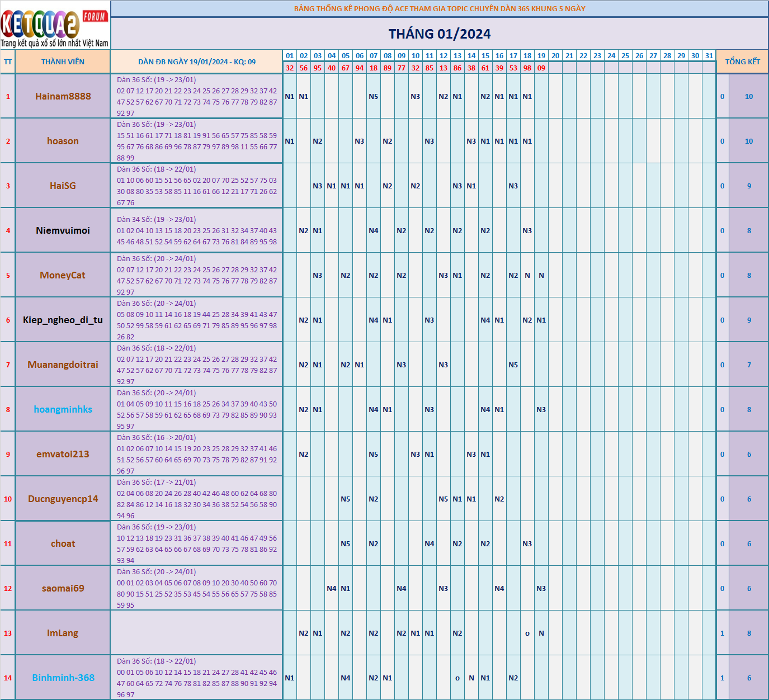This screenshot has width=769, height=700.
Task: Open the hoangminhks member link
Action: pyautogui.click(x=63, y=409)
